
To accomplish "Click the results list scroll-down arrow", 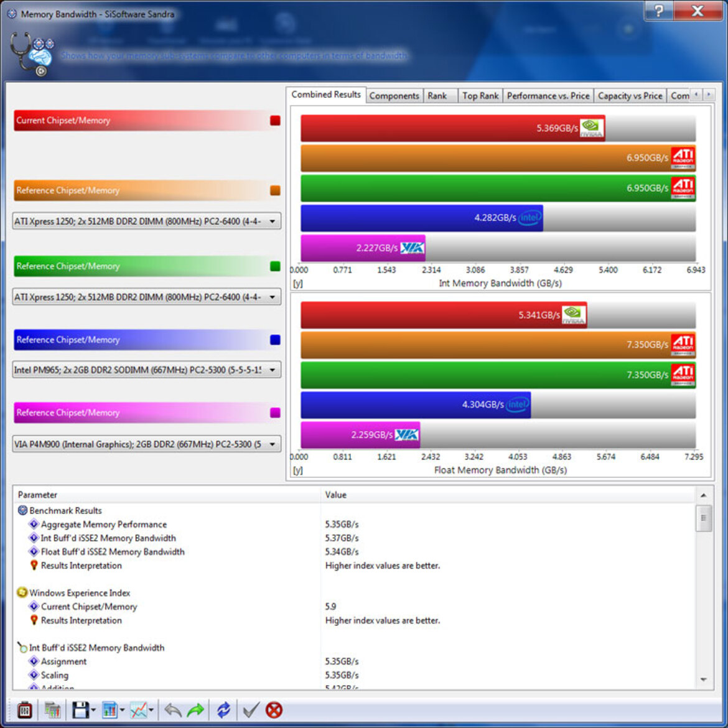I will pos(703,679).
